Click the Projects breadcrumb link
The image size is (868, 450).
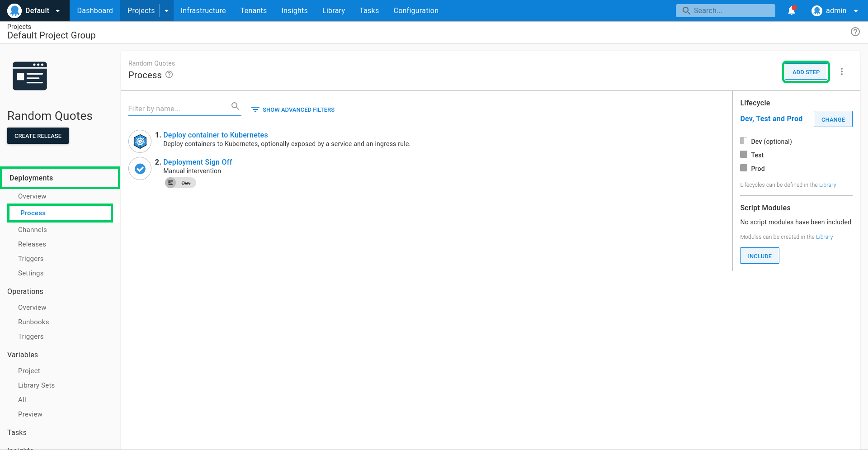coord(19,27)
